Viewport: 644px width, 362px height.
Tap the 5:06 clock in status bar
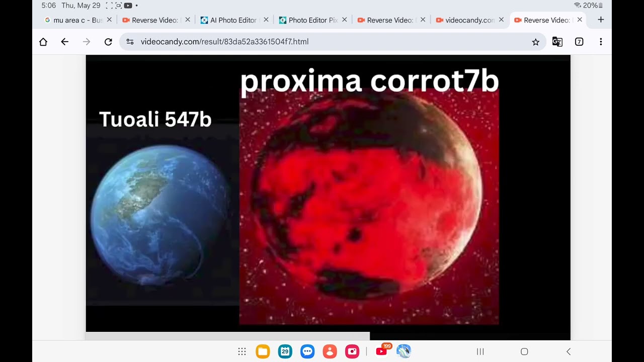pos(49,6)
